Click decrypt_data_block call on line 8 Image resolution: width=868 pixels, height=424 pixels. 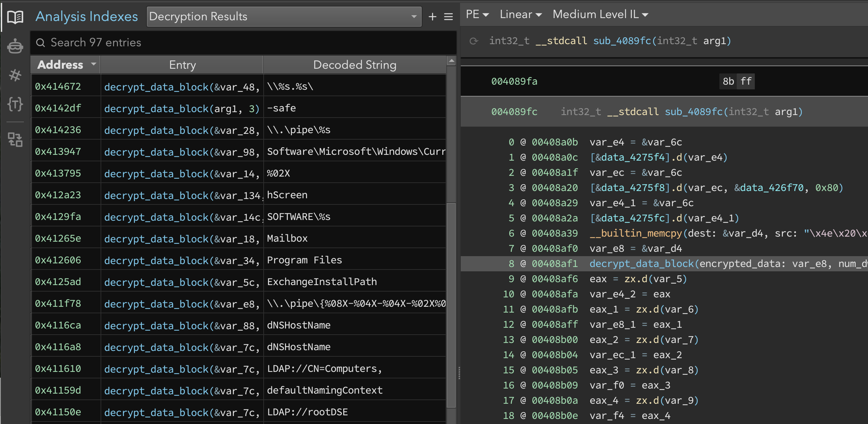pyautogui.click(x=642, y=264)
